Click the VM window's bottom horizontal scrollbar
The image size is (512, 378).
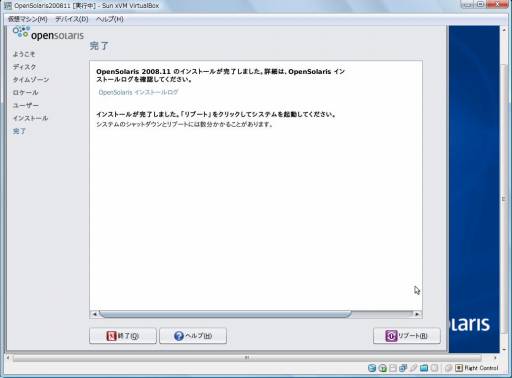[x=247, y=358]
